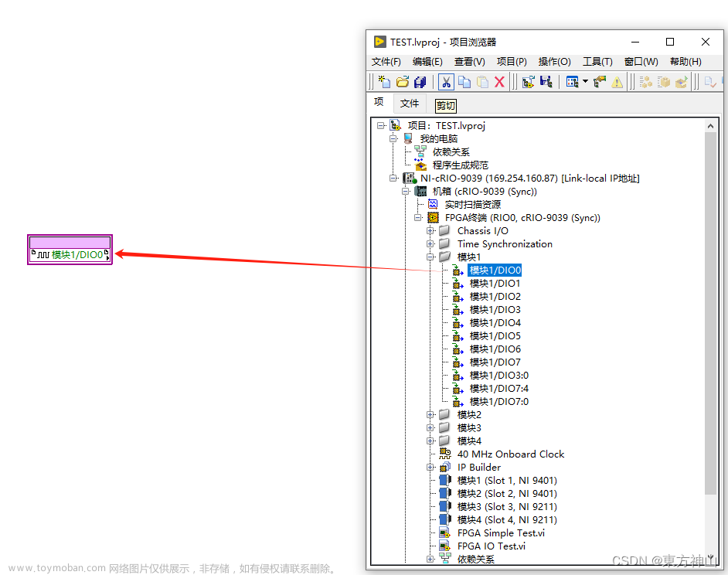Collapse the NI-cRIO-9039 target node
728x575 pixels.
coord(393,178)
